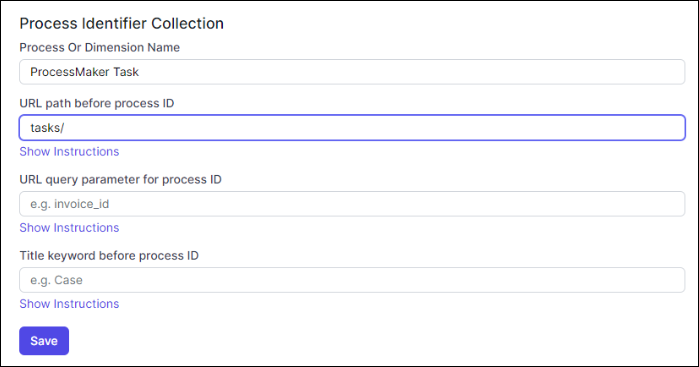Image resolution: width=699 pixels, height=367 pixels.
Task: Click the 'ProcessMaker Task' text in the field
Action: (84, 72)
